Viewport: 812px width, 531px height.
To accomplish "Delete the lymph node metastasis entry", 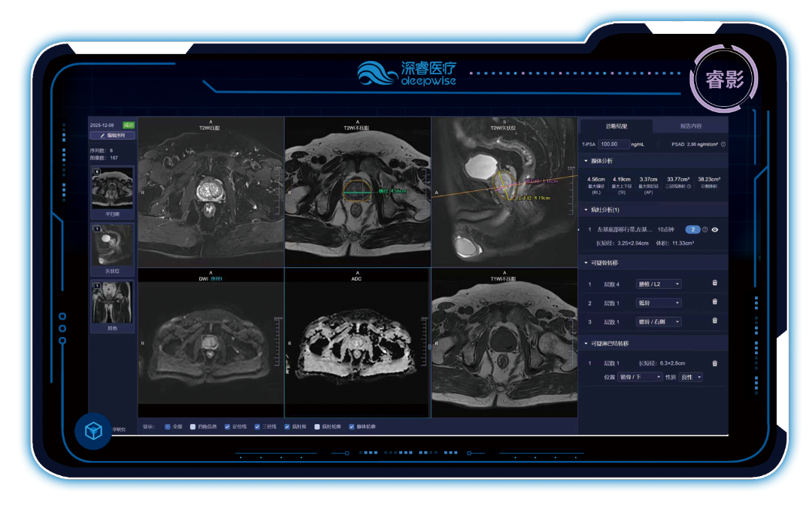I will pos(714,363).
